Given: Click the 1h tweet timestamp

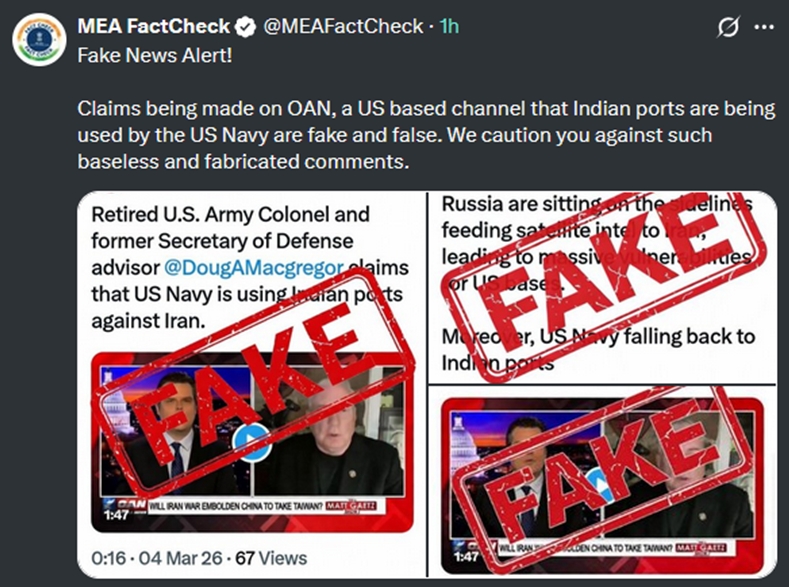Looking at the screenshot, I should (453, 27).
